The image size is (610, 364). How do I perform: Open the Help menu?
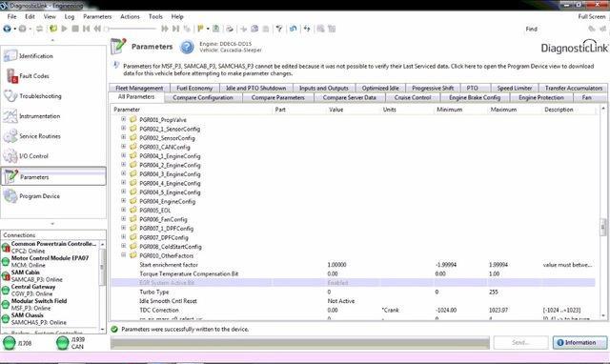(177, 16)
